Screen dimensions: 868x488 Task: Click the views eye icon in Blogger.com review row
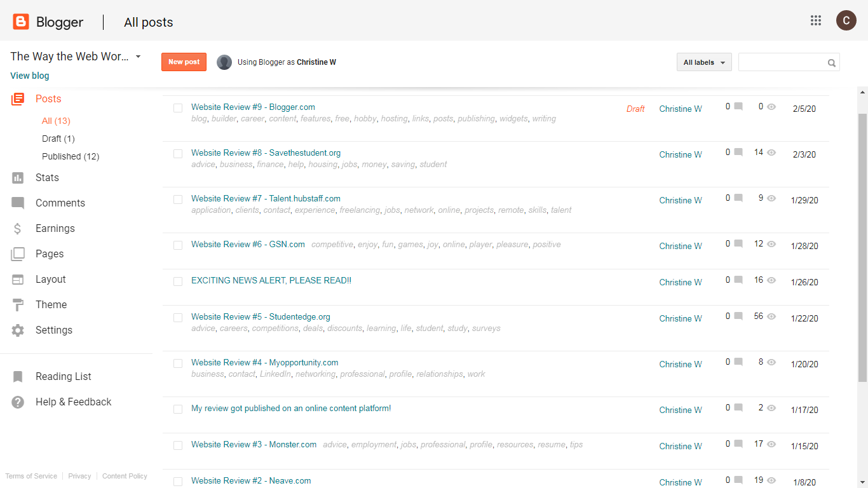771,107
